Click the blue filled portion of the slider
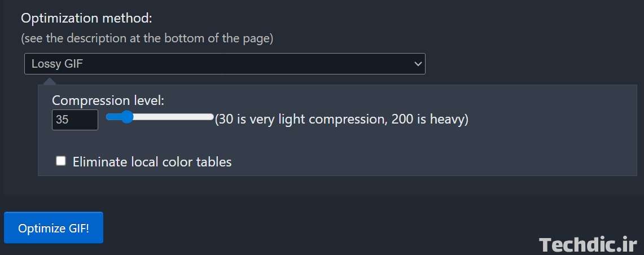The width and height of the screenshot is (644, 255). (114, 117)
